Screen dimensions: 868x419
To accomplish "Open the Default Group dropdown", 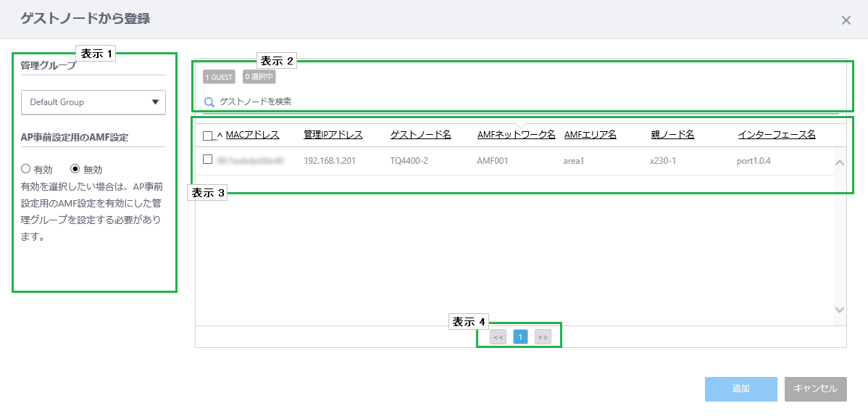I will pos(93,102).
